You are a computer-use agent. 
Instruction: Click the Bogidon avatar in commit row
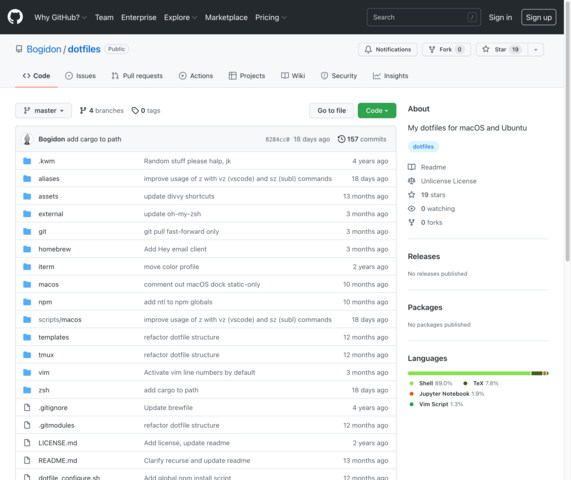[27, 139]
